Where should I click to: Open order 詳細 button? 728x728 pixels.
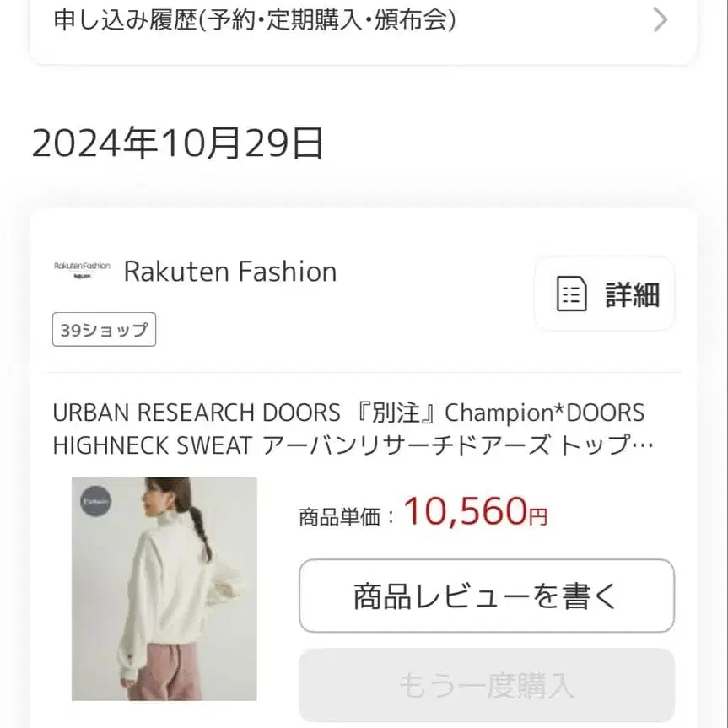coord(605,294)
